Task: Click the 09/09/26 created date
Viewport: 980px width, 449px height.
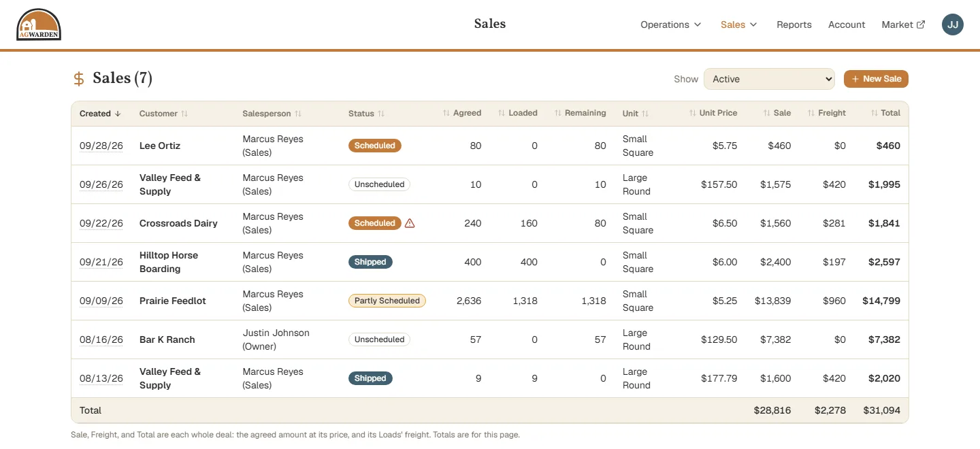Action: (101, 301)
